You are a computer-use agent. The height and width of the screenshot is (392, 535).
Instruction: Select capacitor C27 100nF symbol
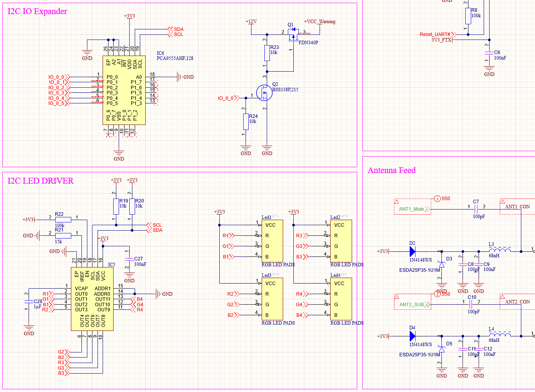pos(129,259)
